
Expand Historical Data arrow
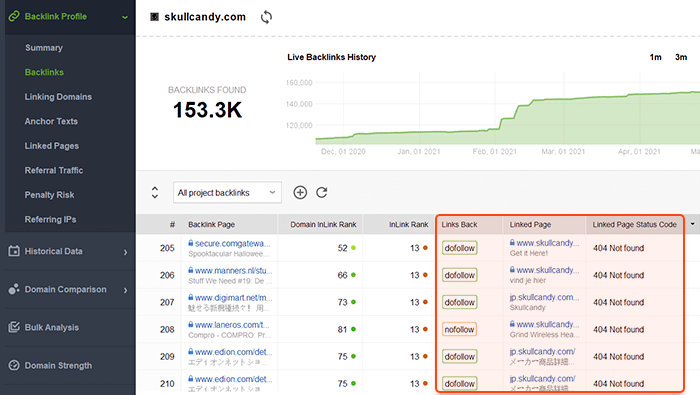pyautogui.click(x=125, y=252)
